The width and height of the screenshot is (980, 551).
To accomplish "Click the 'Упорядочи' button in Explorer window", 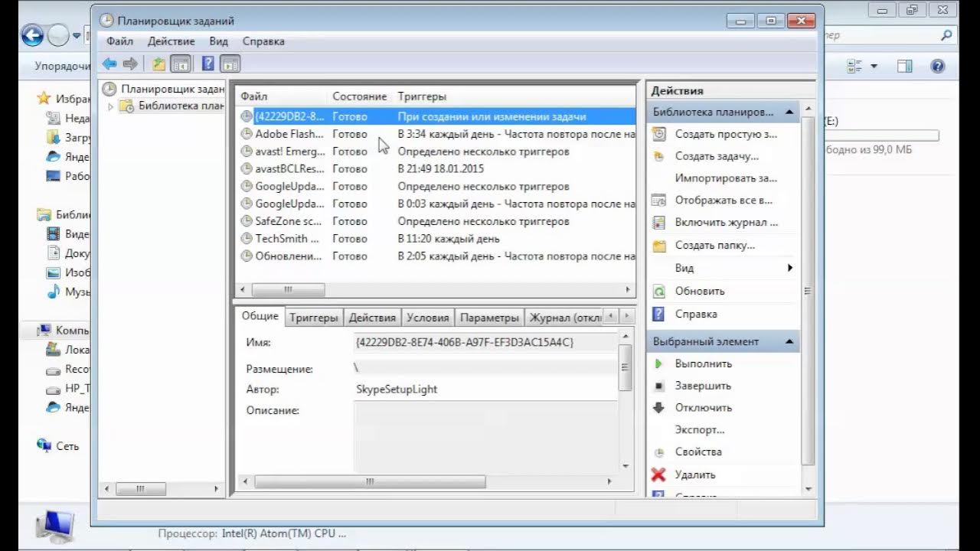I will coord(63,67).
